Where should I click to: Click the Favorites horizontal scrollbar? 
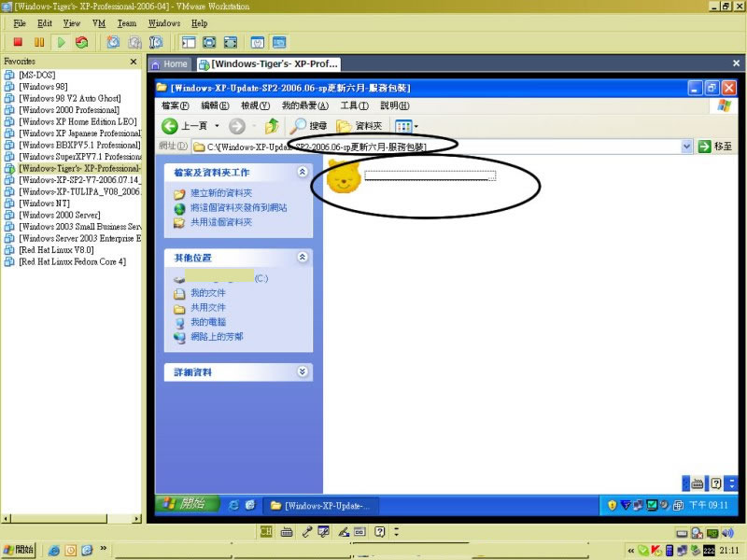[72, 519]
